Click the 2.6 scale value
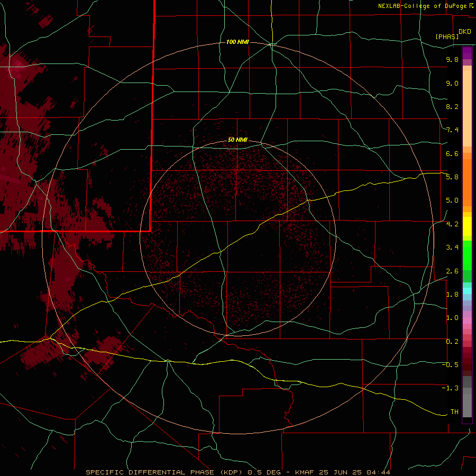The height and width of the screenshot is (476, 476). click(x=452, y=271)
